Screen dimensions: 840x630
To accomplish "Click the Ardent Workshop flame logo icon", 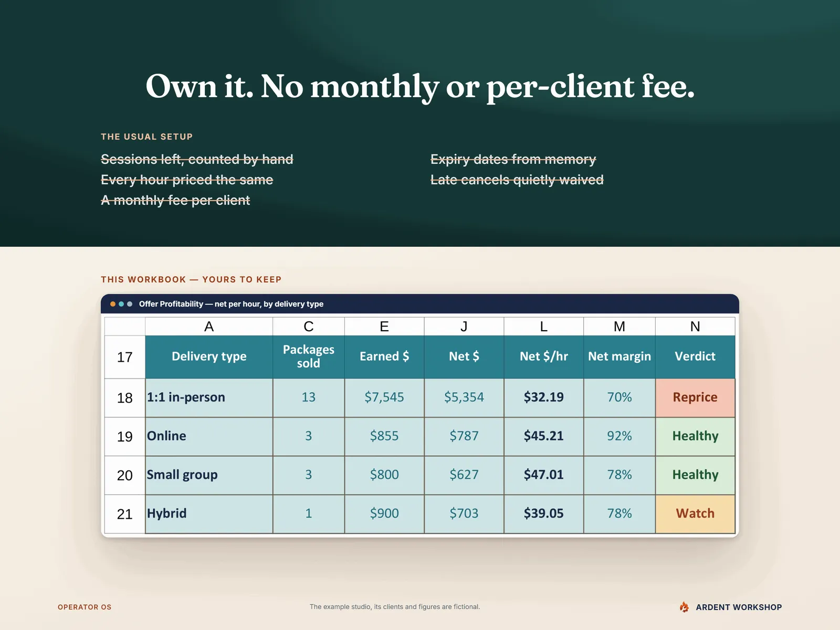I will coord(684,607).
